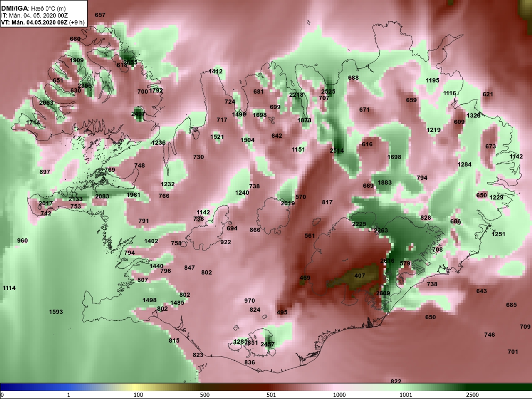Click the map value 688
Image resolution: width=532 pixels, height=399 pixels.
click(353, 78)
